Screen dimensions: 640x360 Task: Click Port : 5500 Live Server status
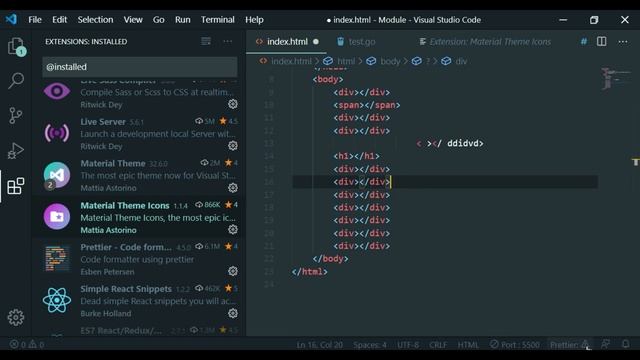(514, 345)
